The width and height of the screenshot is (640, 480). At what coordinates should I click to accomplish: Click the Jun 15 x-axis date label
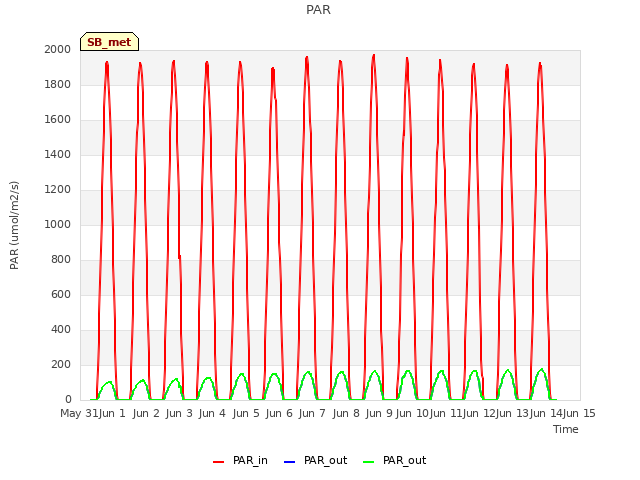tap(579, 413)
